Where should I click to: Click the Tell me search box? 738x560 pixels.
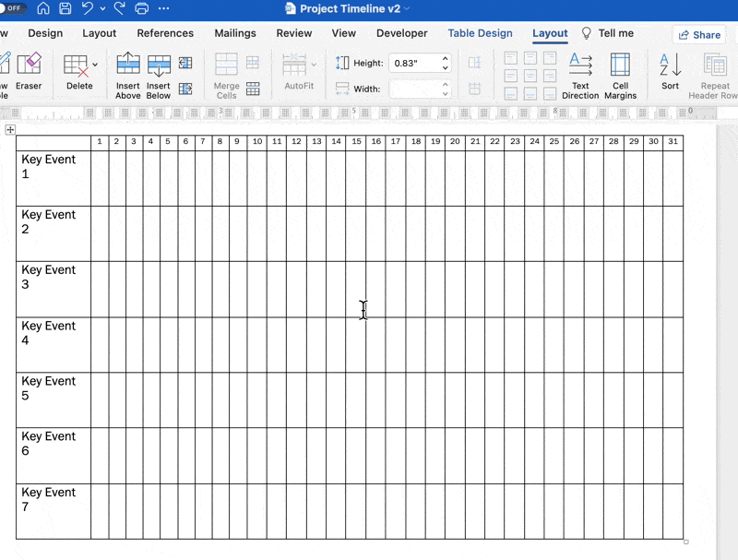(x=608, y=33)
